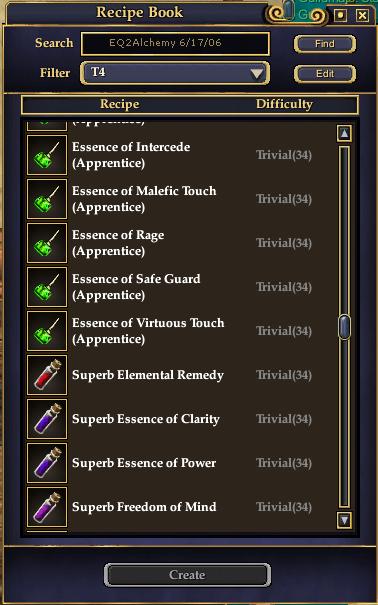Select the Superb Elemental Remedy red potion icon

[47, 375]
